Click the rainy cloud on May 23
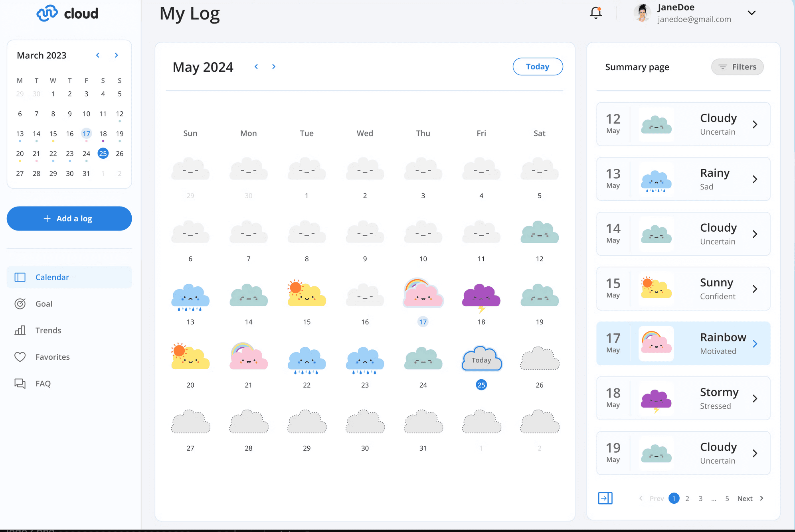 coord(365,361)
